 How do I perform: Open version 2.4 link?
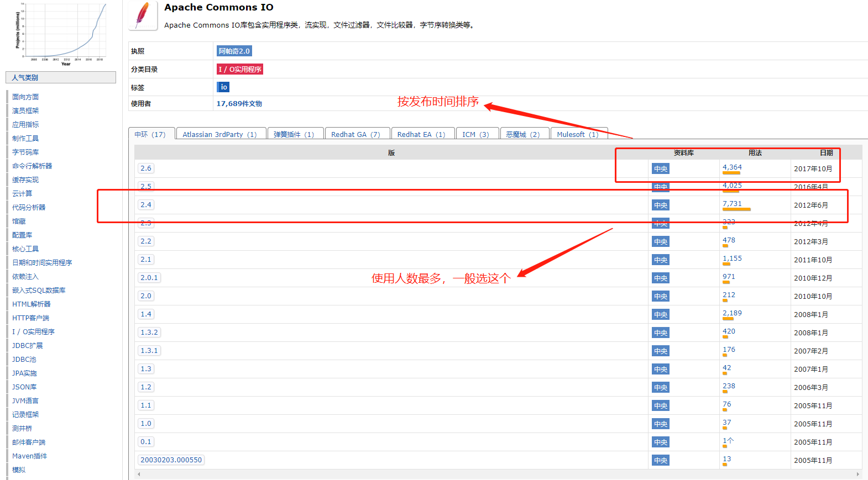click(146, 205)
